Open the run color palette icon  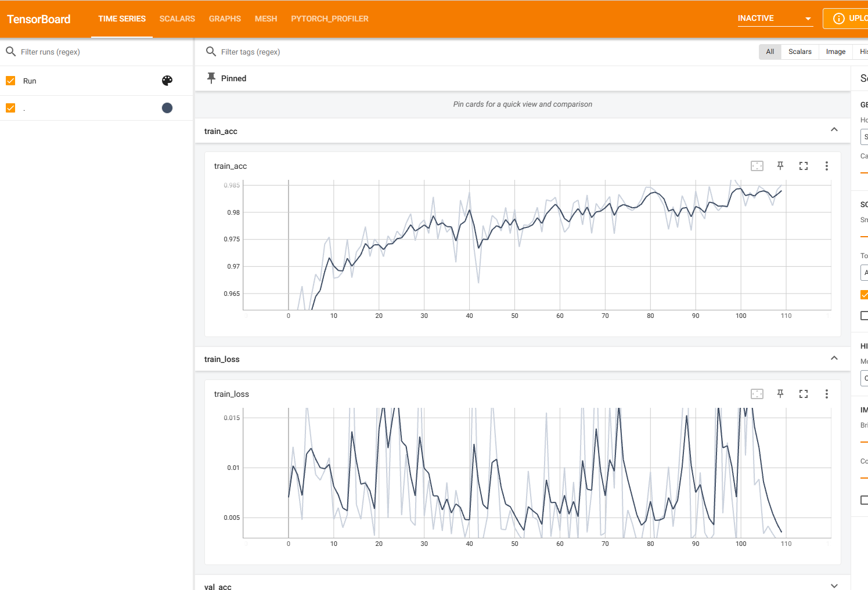click(x=167, y=81)
